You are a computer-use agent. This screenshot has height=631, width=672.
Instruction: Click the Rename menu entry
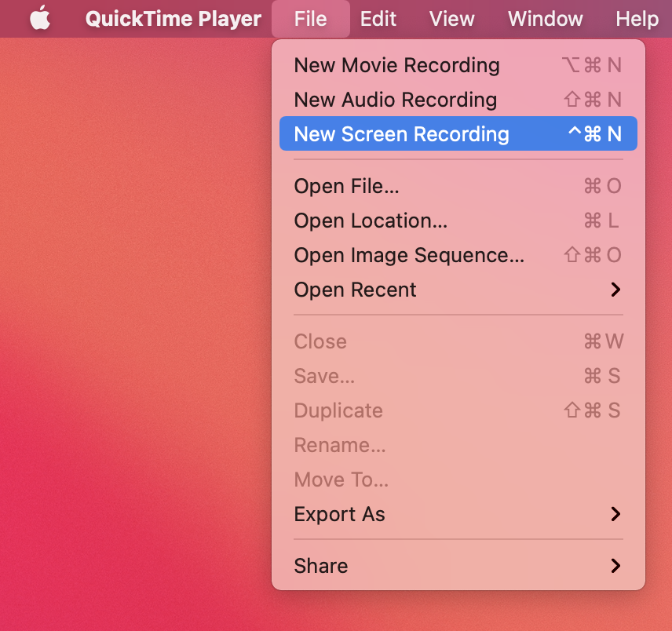[x=340, y=445]
